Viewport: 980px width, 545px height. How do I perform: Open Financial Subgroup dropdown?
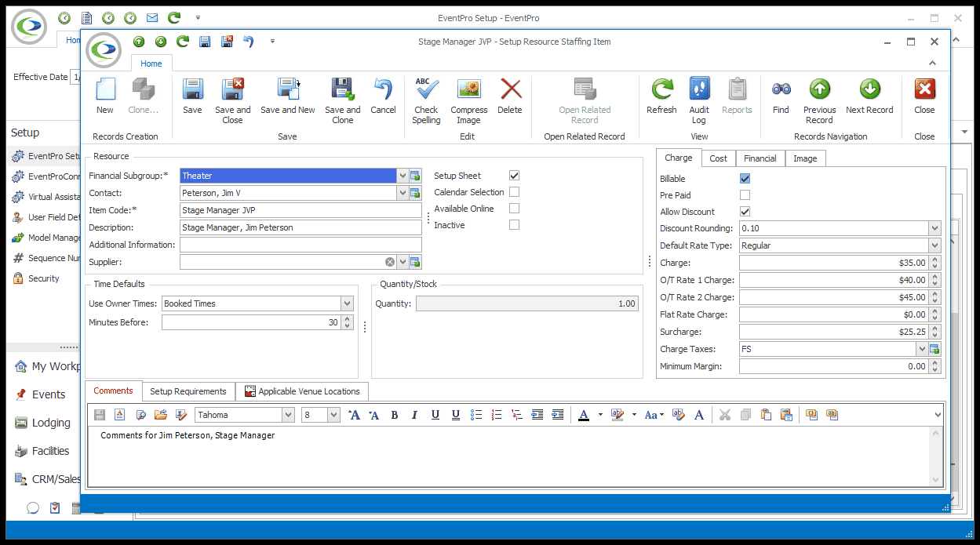point(403,176)
